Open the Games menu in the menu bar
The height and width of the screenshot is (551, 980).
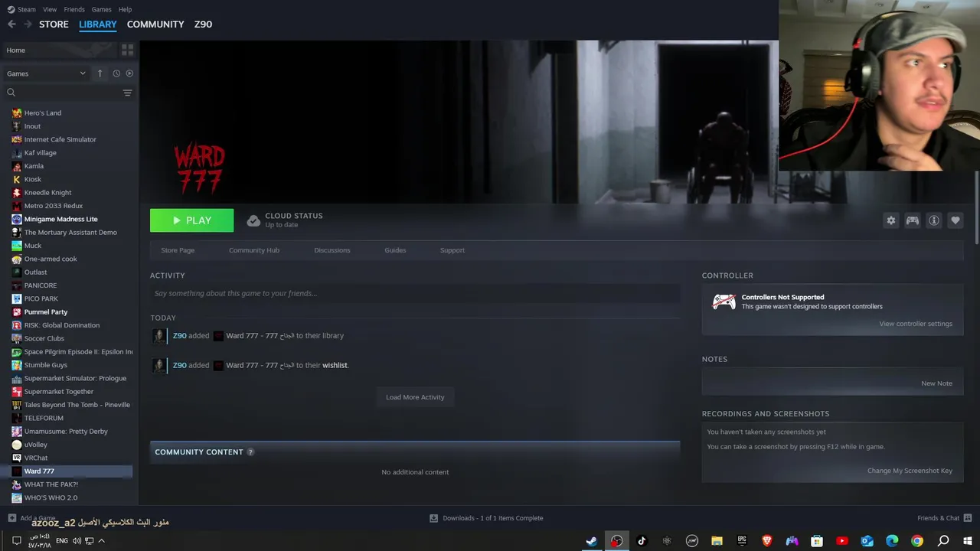101,9
